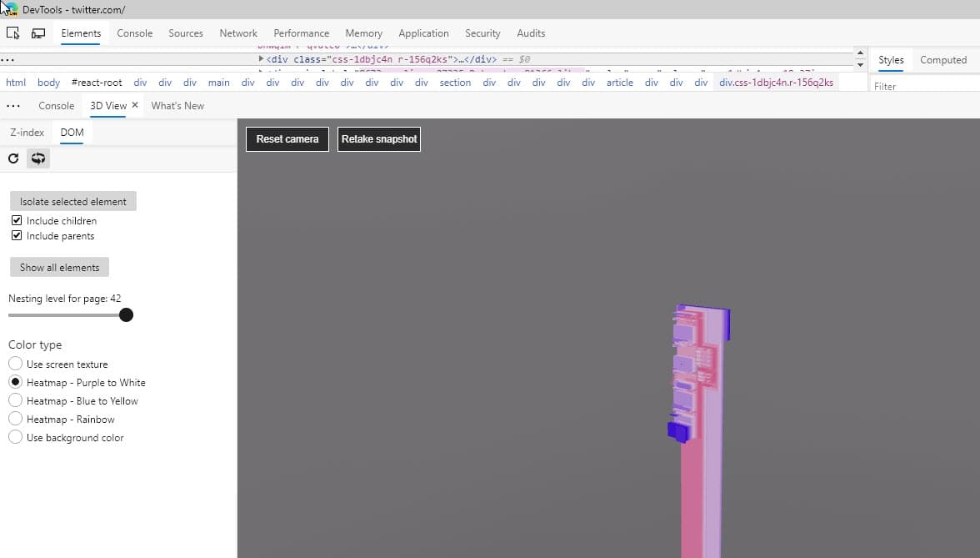The width and height of the screenshot is (980, 558).
Task: Uncheck Include children checkbox
Action: (17, 220)
